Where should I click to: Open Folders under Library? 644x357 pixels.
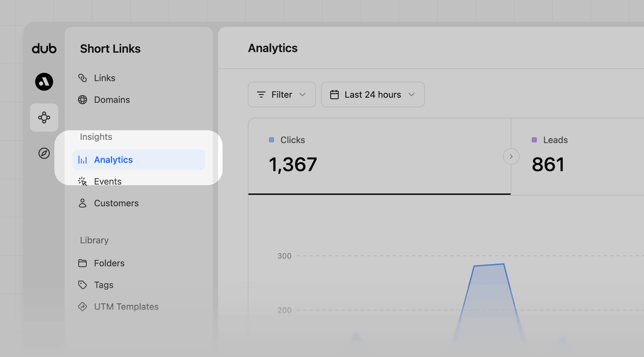coord(138,263)
